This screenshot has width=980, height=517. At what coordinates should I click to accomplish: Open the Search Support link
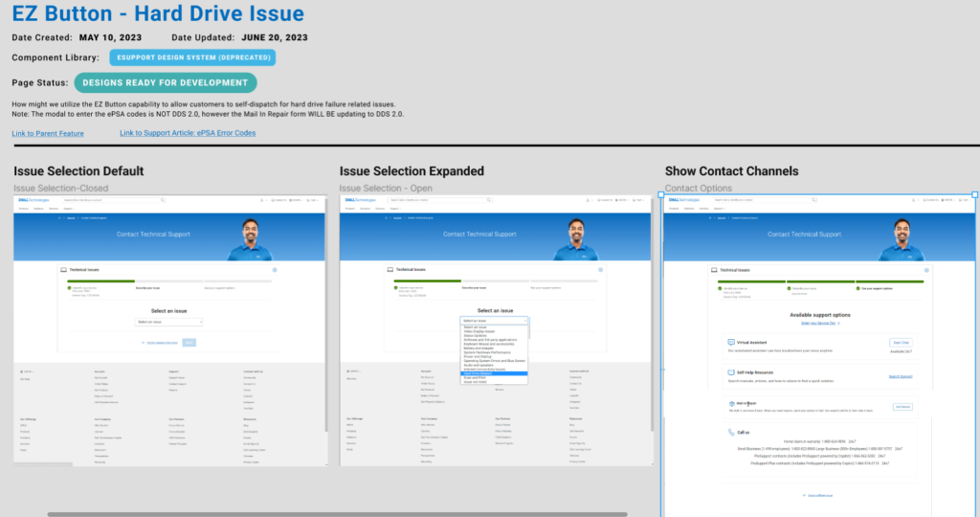pyautogui.click(x=900, y=377)
